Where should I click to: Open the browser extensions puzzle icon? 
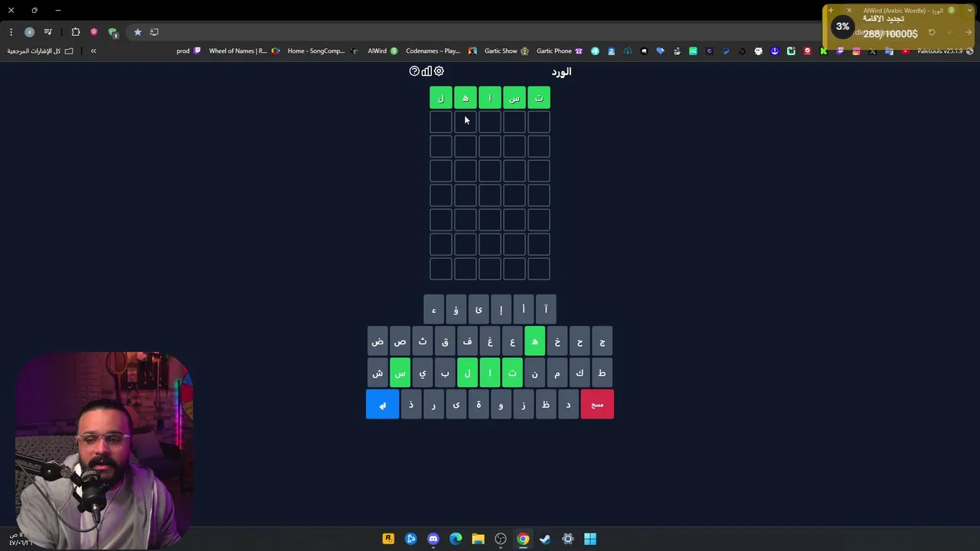point(76,32)
